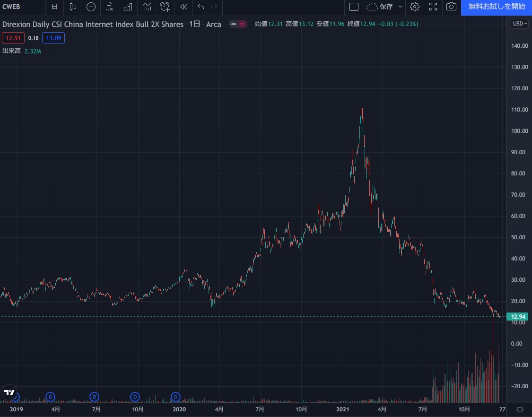Screen dimensions: 532x417
Task: Toggle the pill-shaped status indicator beside Arca
Action: pos(238,24)
